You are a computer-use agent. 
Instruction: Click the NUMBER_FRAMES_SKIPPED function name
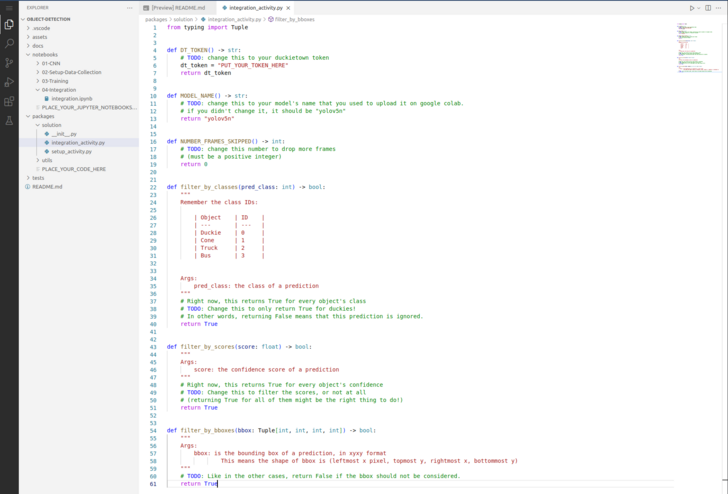pyautogui.click(x=215, y=142)
